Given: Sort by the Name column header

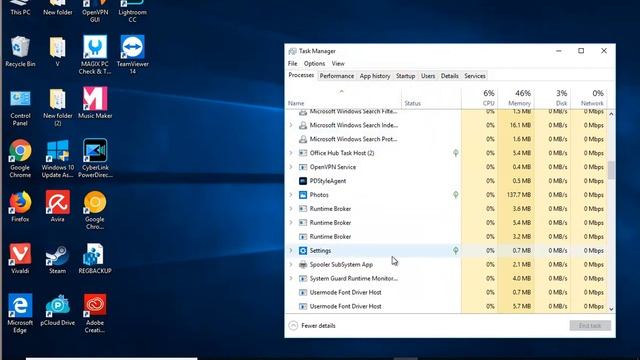Looking at the screenshot, I should tap(344, 98).
